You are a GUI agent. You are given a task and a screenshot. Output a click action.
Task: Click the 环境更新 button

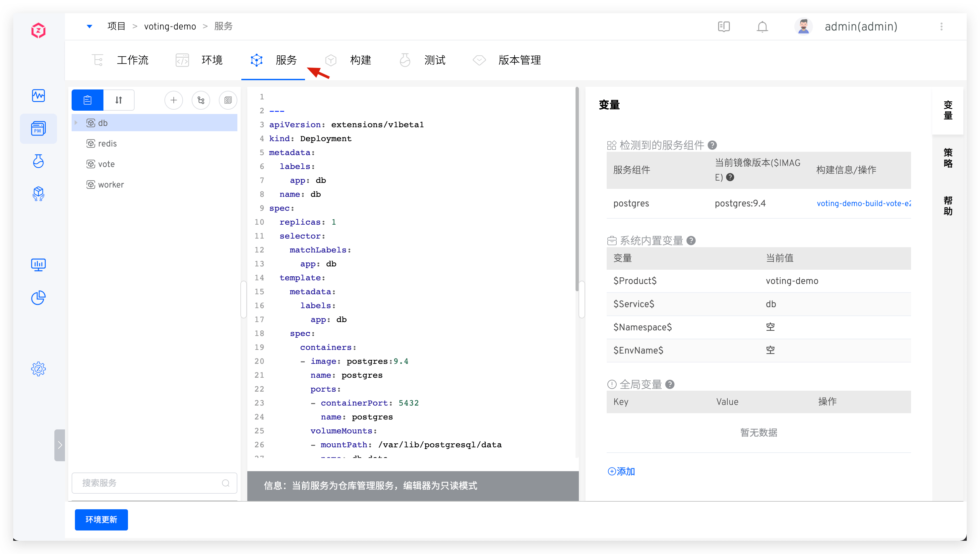tap(101, 520)
